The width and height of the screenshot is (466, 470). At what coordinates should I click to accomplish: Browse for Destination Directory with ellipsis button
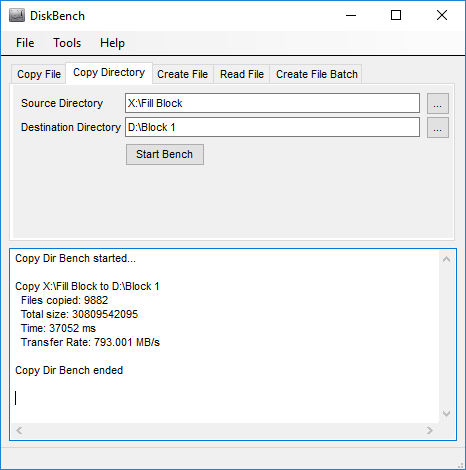pyautogui.click(x=438, y=127)
